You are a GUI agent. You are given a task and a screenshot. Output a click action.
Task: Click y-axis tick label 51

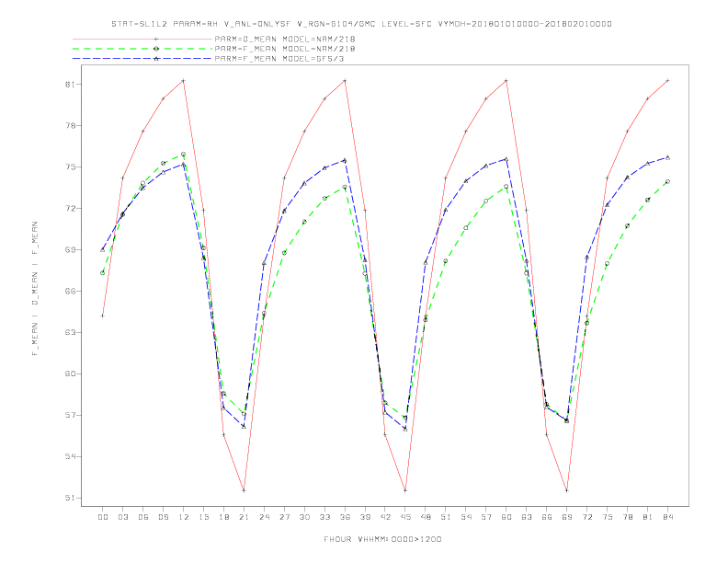tap(71, 498)
